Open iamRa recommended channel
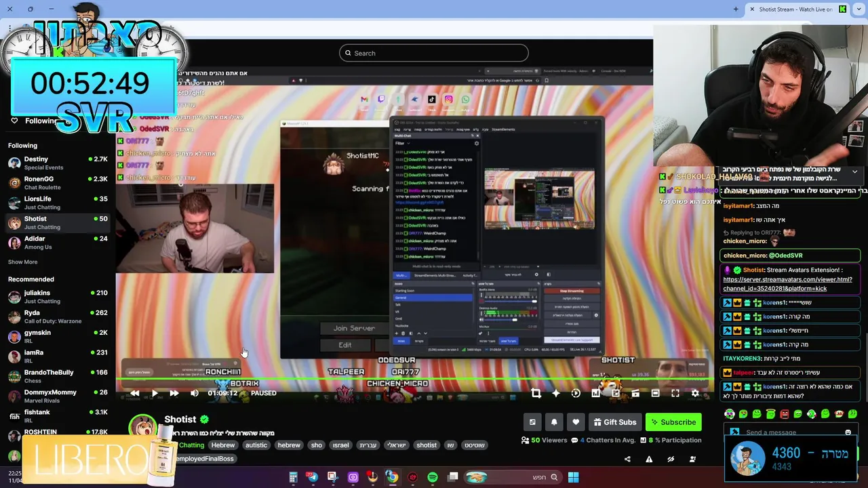Image resolution: width=868 pixels, height=488 pixels. pos(58,357)
